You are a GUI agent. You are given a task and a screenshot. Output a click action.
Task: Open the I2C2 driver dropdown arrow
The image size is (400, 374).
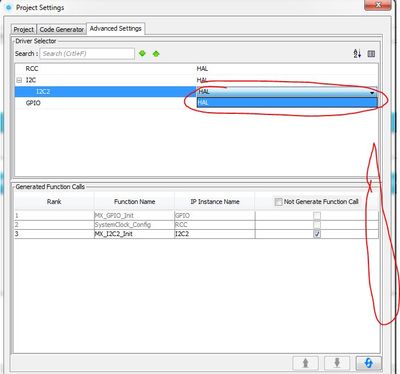point(372,92)
